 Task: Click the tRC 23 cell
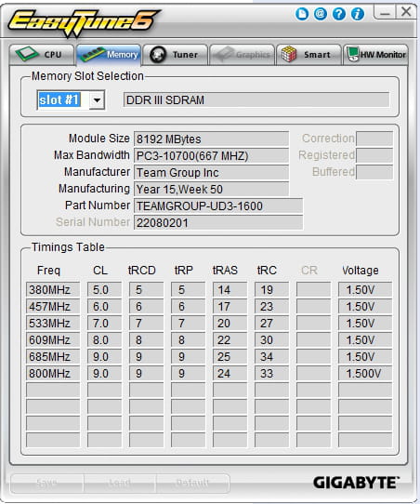point(271,306)
